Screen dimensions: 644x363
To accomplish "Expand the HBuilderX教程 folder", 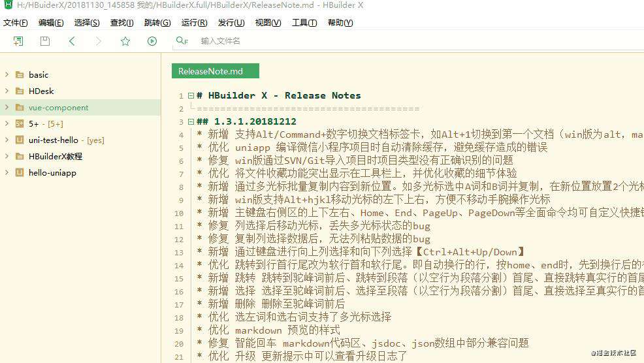I will [7, 156].
